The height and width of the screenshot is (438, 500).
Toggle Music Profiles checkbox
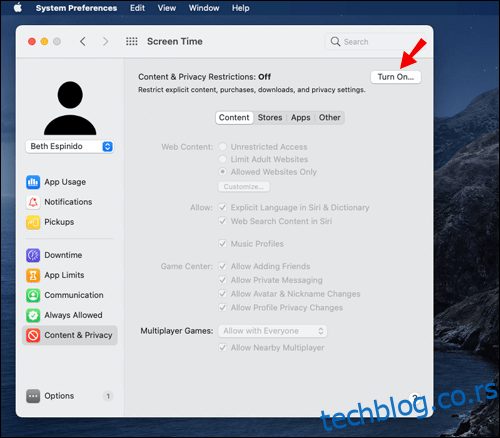click(x=222, y=244)
